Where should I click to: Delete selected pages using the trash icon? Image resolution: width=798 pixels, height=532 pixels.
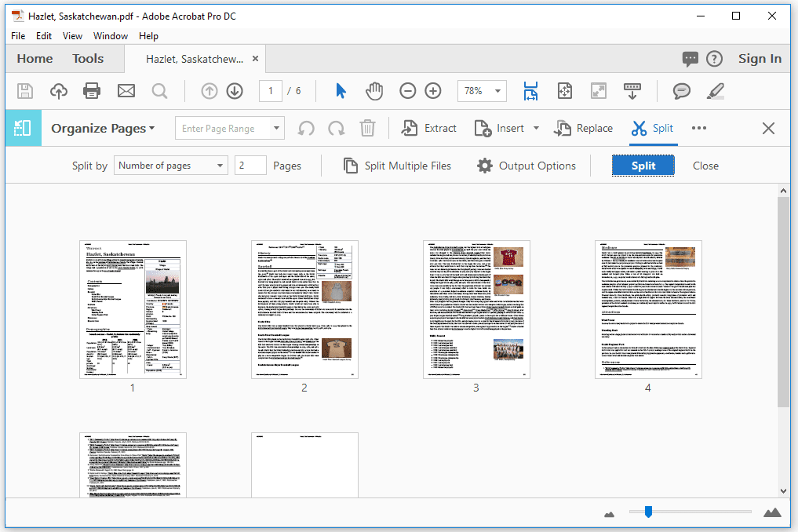(x=367, y=128)
